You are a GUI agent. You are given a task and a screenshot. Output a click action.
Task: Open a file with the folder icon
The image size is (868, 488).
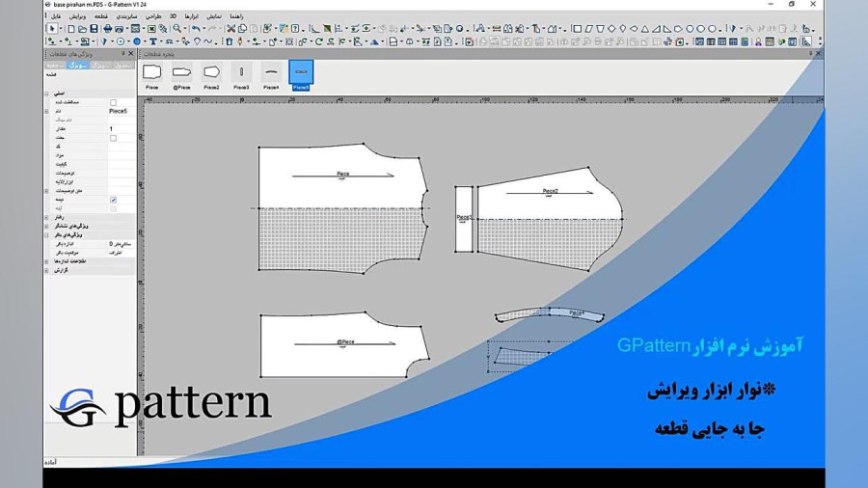[x=82, y=29]
